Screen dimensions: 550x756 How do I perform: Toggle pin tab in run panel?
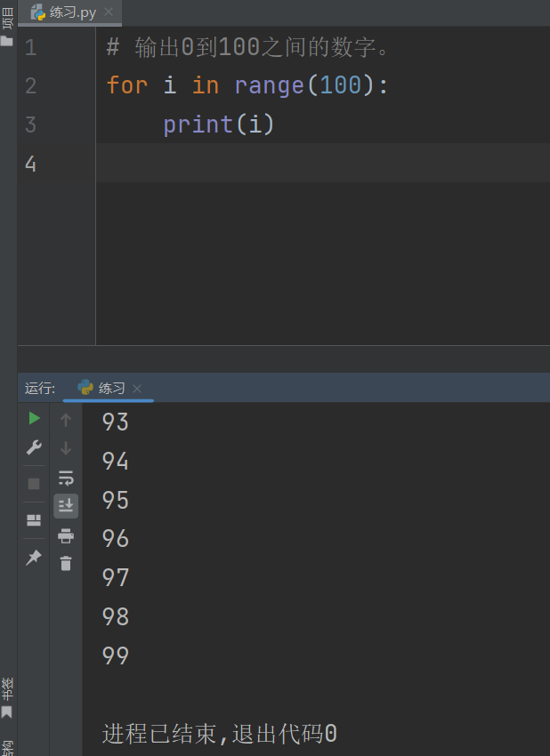[x=34, y=557]
